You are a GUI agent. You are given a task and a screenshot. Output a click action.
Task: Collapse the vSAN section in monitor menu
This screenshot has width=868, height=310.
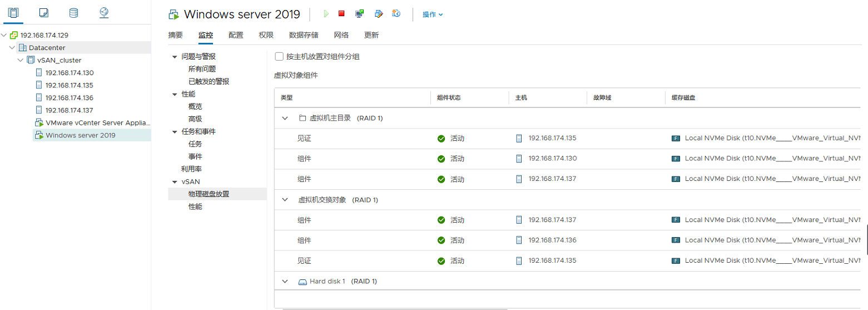175,182
